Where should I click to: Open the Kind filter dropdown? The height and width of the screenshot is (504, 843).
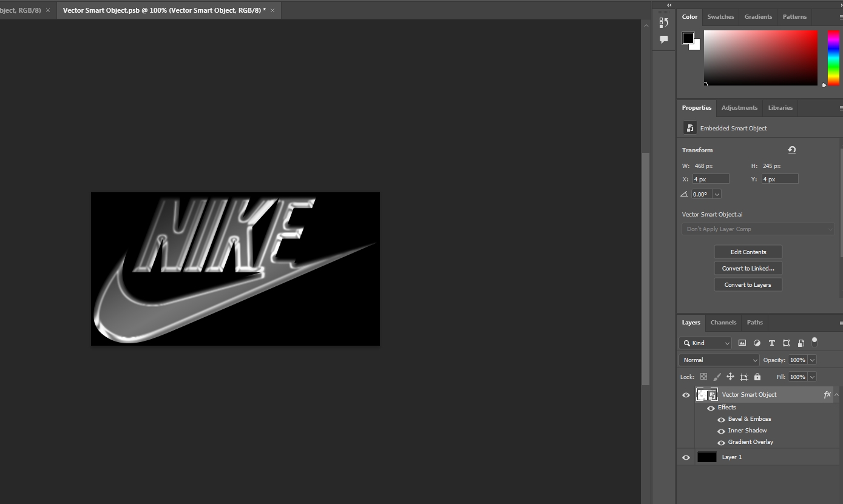705,343
